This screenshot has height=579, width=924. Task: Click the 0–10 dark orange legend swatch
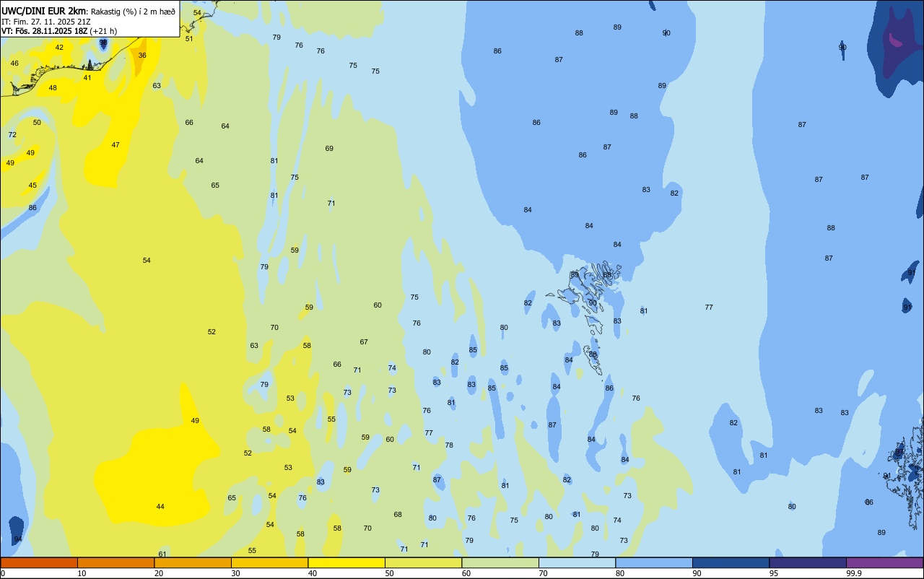[39, 562]
